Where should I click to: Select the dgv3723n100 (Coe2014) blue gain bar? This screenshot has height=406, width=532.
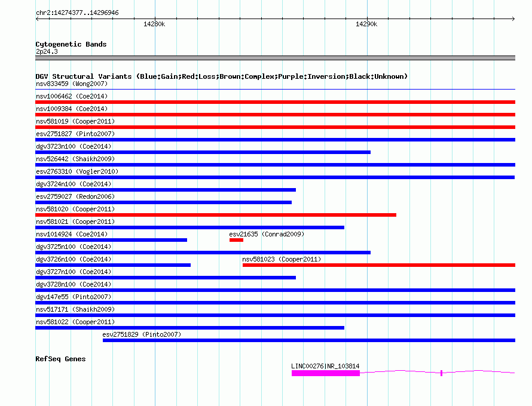click(203, 152)
